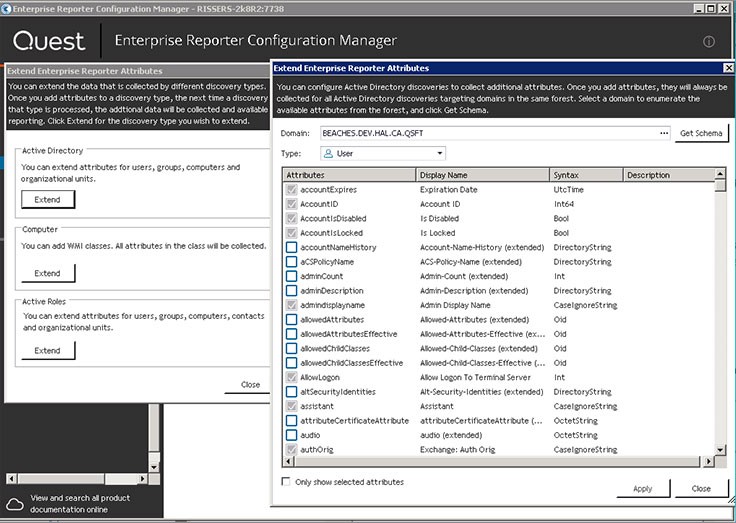Image resolution: width=736 pixels, height=523 pixels.
Task: Click 'Exchange: Auth Orig' display name
Action: point(458,450)
